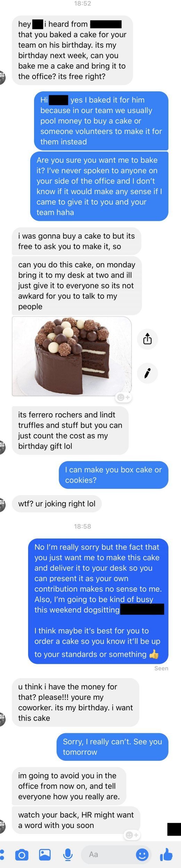Select 'watch your back, HR' message bubble
This screenshot has width=181, height=868.
pyautogui.click(x=76, y=820)
